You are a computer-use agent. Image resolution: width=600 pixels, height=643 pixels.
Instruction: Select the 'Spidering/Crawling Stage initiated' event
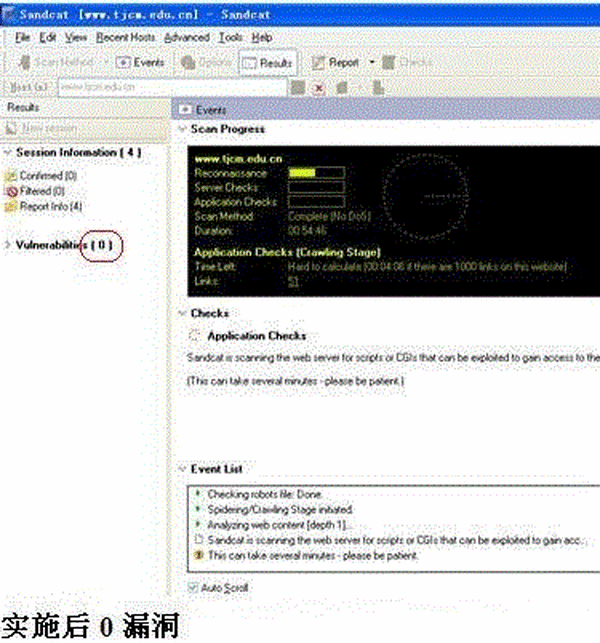[280, 510]
